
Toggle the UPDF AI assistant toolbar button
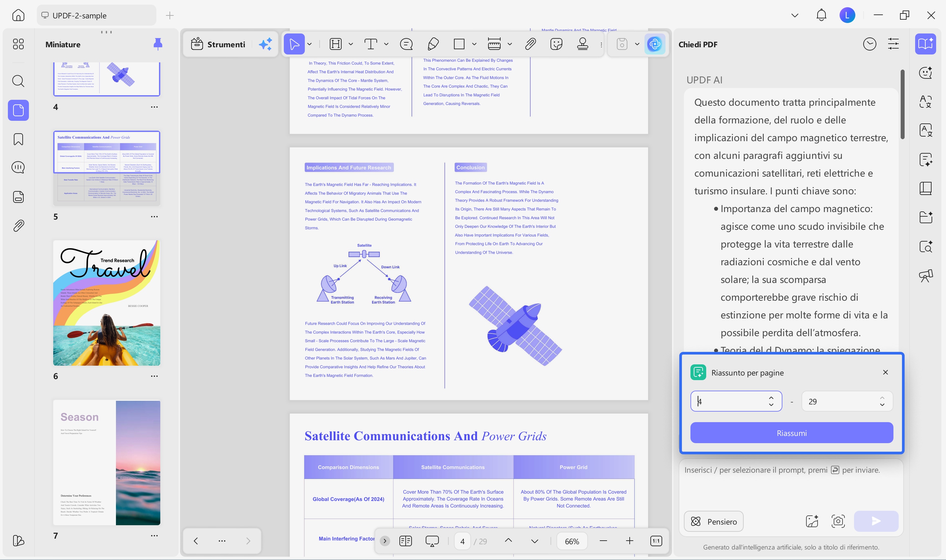tap(655, 44)
